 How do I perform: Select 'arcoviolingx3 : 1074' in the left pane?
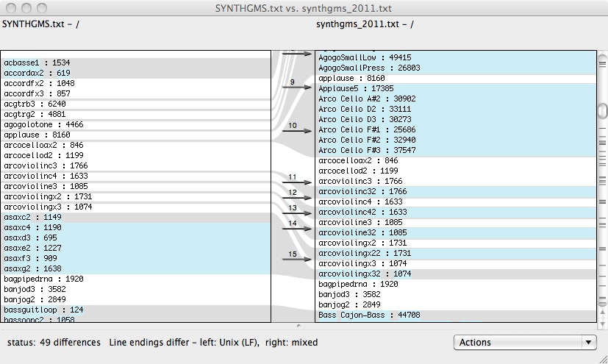coord(135,207)
